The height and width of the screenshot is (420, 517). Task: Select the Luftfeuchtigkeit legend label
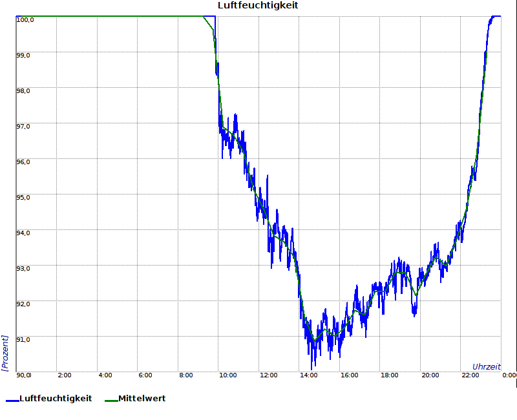click(x=56, y=399)
